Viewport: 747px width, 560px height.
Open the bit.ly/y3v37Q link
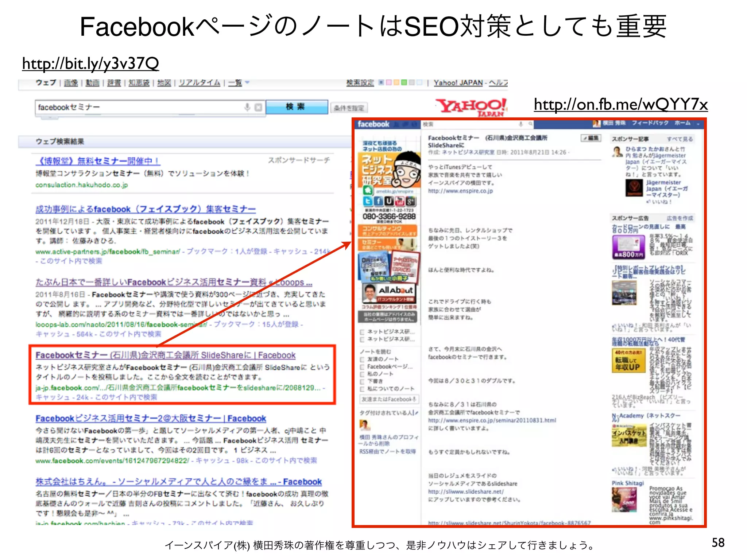tap(90, 64)
